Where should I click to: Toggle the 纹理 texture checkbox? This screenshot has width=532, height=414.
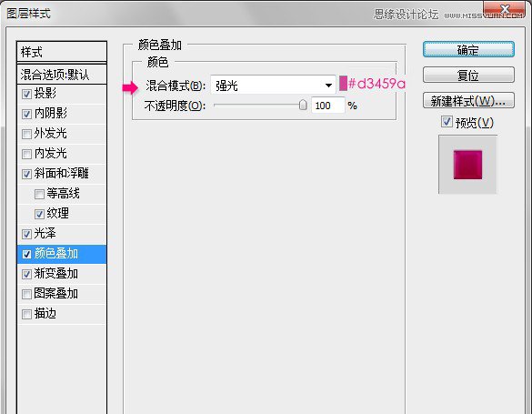coord(39,214)
